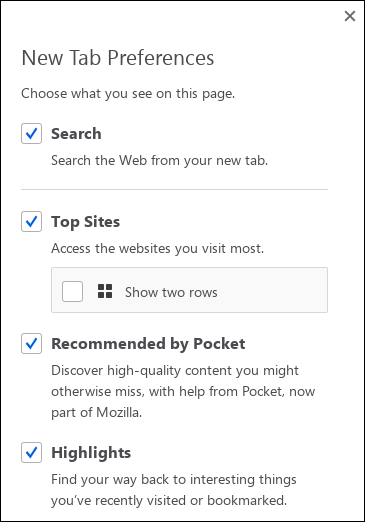Image resolution: width=365 pixels, height=522 pixels.
Task: Enable the Show two rows checkbox
Action: pyautogui.click(x=72, y=291)
